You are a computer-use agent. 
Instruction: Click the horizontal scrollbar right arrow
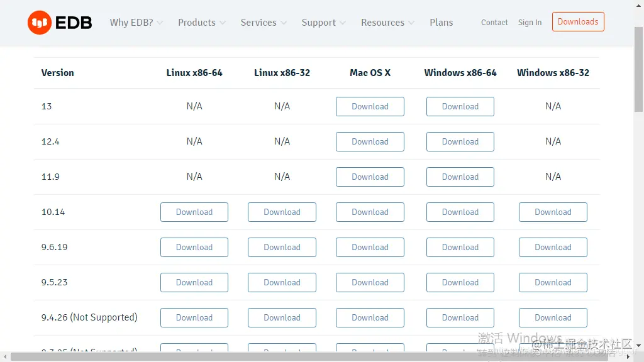pyautogui.click(x=628, y=357)
